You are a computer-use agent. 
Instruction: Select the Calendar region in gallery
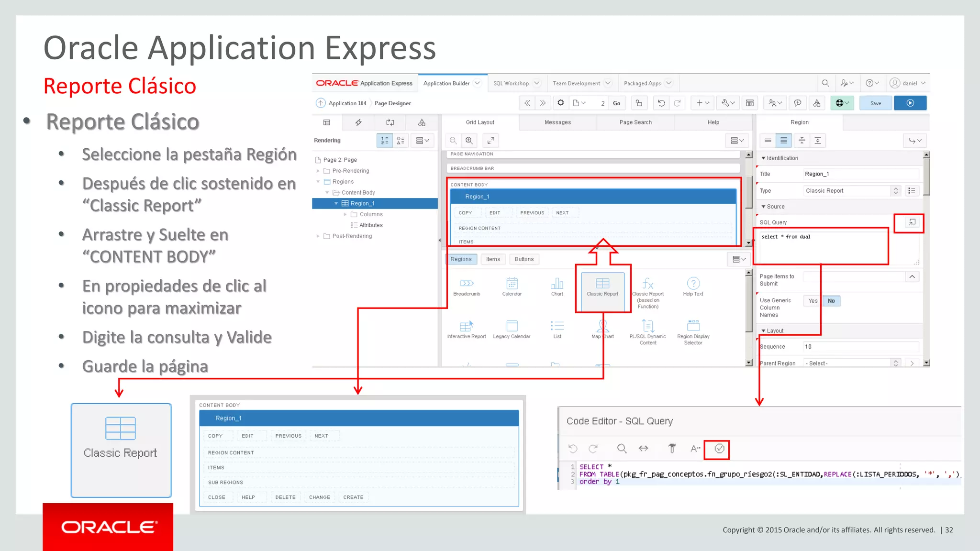click(512, 287)
